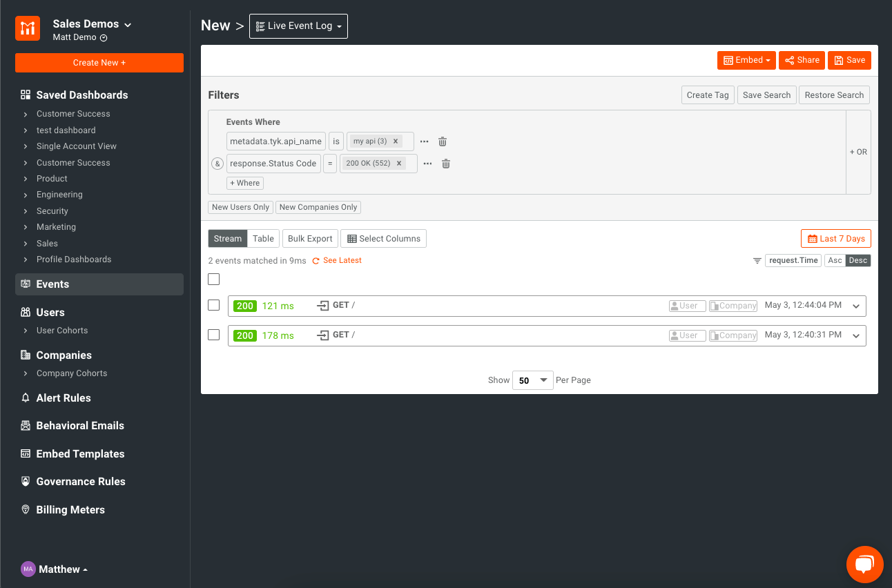Click the sort filter icon beside request.Time

click(x=757, y=260)
